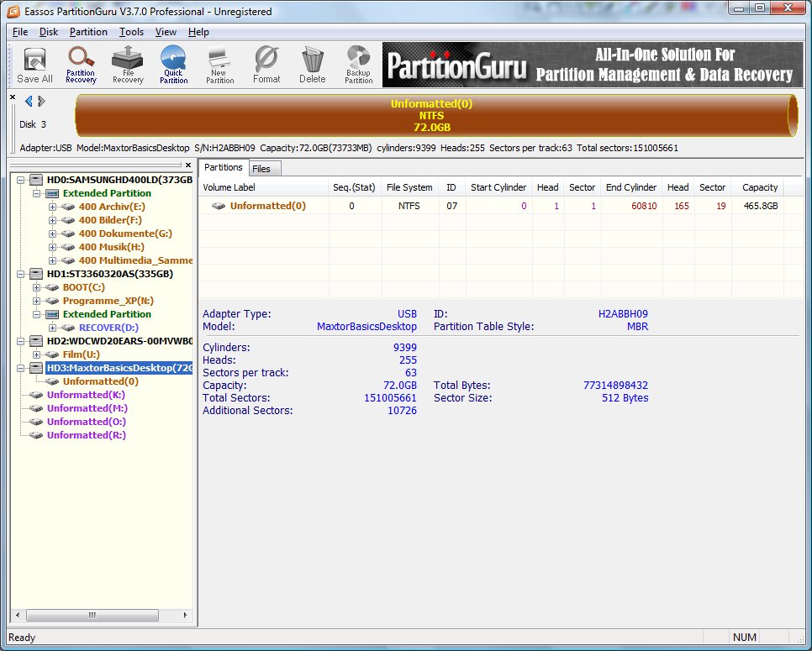Expand the 400 Bilder(F:) node
This screenshot has height=651, width=812.
[x=53, y=220]
